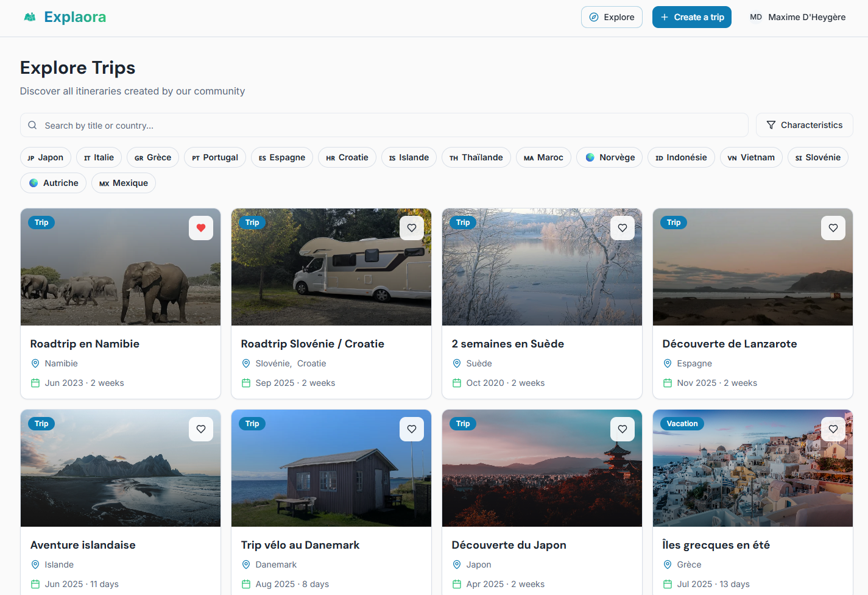Screen dimensions: 868x595
Task: Favorite the Îles grecques en été trip
Action: click(833, 429)
